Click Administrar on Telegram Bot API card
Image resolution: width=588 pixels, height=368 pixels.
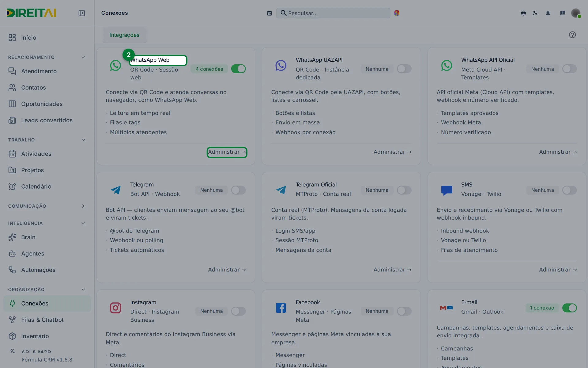pos(227,270)
